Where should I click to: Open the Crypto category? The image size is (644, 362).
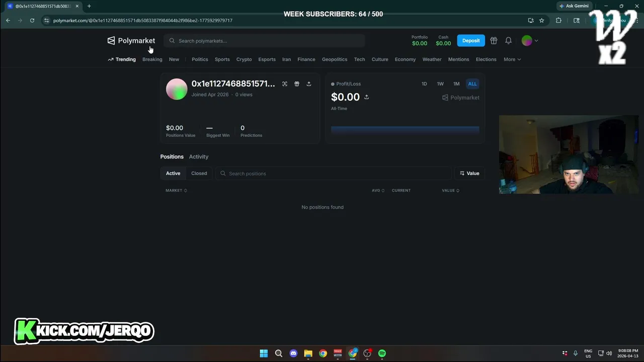tap(244, 59)
